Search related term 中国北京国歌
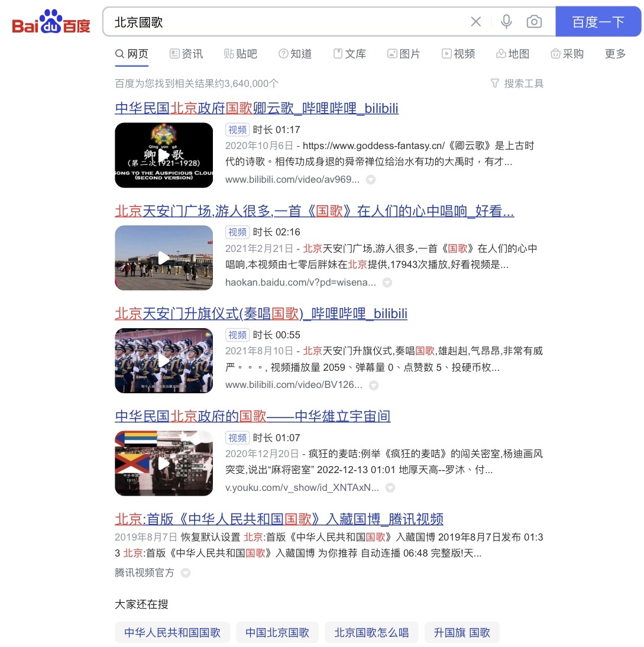The height and width of the screenshot is (647, 644). coord(277,633)
